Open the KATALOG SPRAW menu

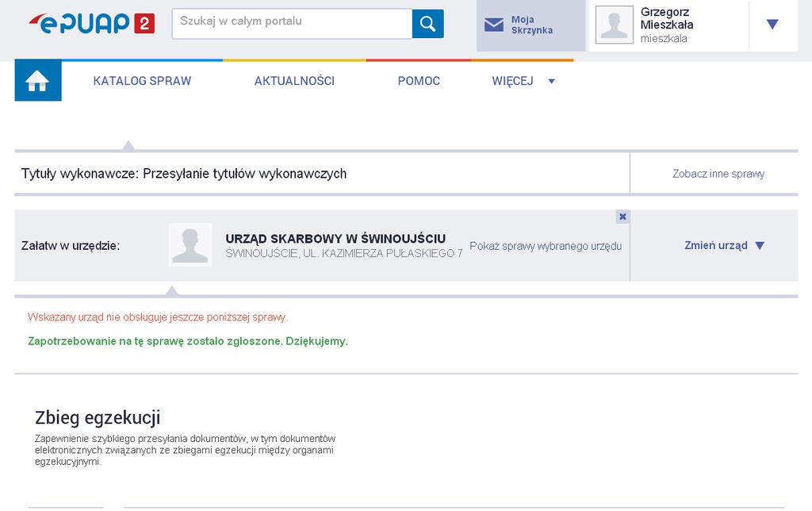coord(142,81)
